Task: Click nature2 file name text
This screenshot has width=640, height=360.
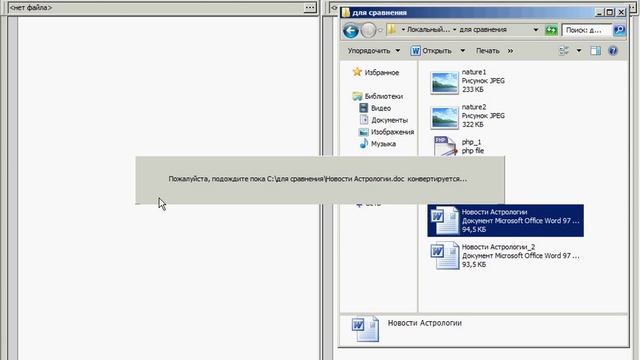Action: click(474, 107)
